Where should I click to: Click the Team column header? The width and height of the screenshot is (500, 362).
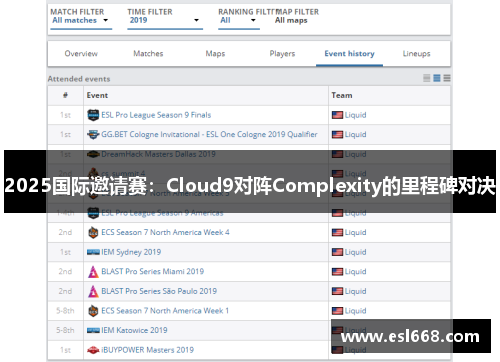(342, 95)
